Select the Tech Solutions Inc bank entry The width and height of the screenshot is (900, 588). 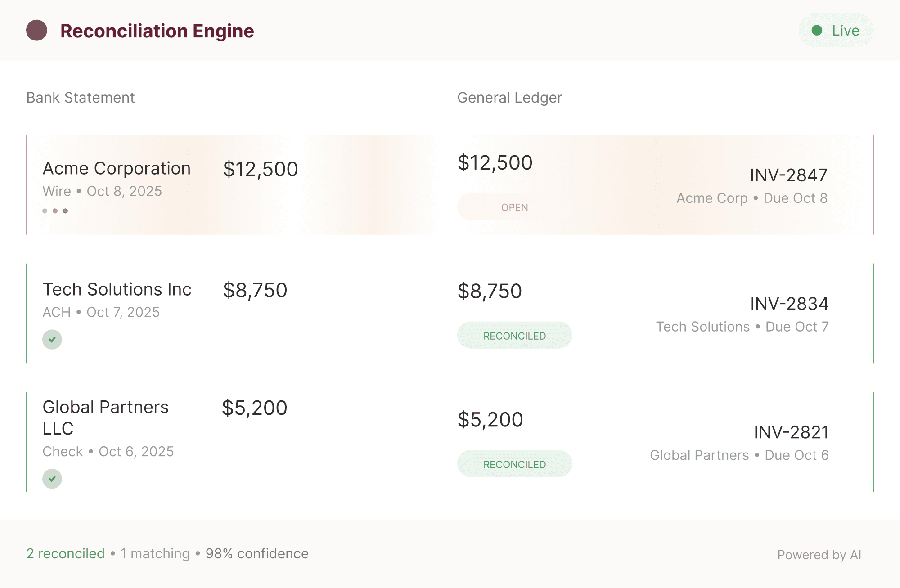[x=117, y=290]
